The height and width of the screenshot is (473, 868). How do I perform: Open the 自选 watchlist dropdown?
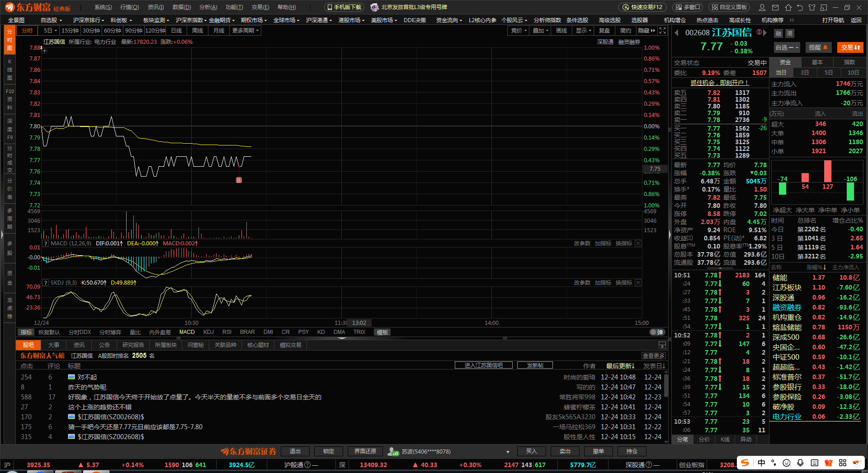[x=787, y=47]
